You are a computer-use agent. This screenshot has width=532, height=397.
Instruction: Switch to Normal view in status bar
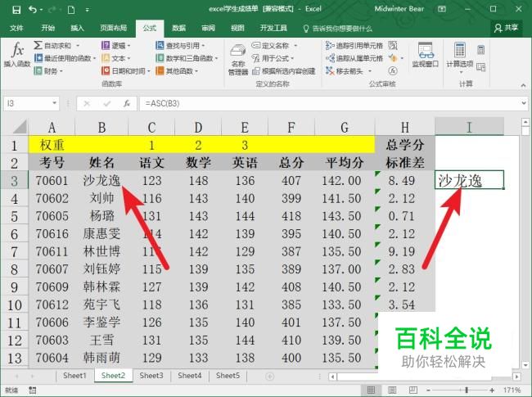click(372, 390)
